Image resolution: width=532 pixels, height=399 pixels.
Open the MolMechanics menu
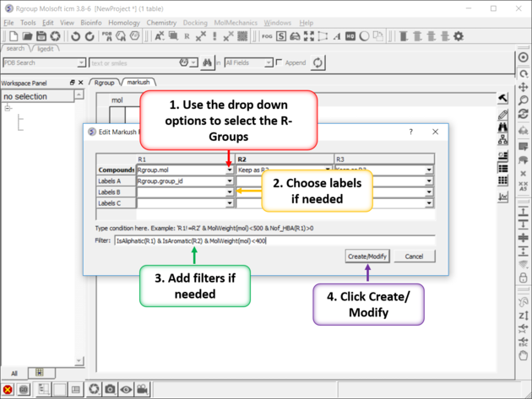coord(236,23)
